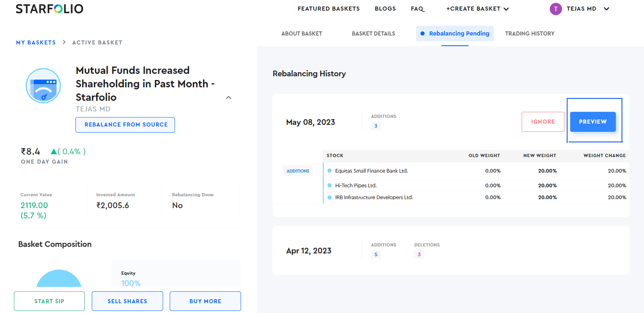Click the Current Value 2119.00 figure
Screen dimensions: 644x313
point(34,205)
